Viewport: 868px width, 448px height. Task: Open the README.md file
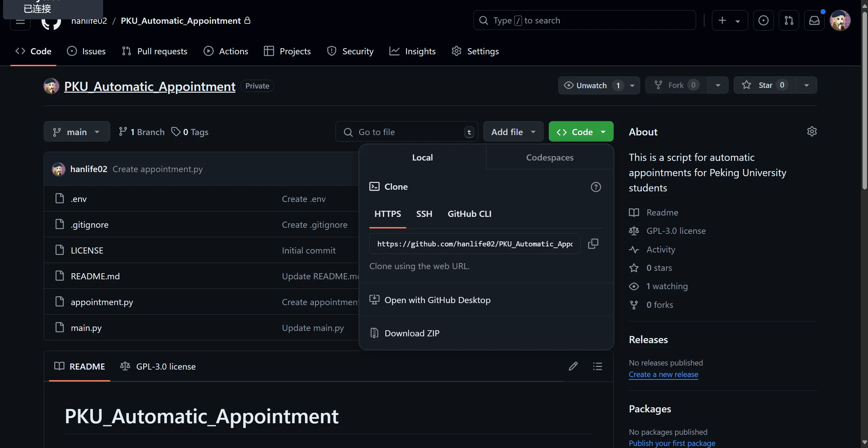[95, 276]
